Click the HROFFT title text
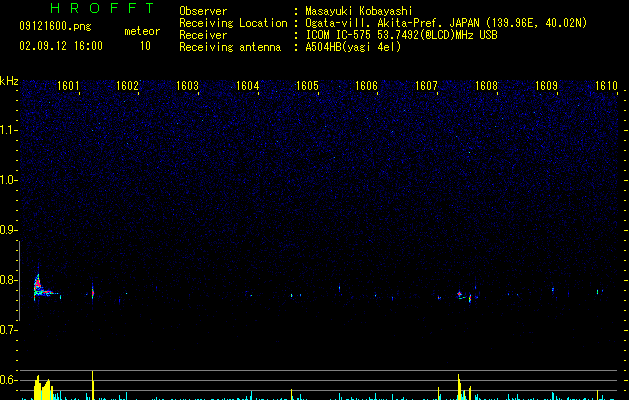The height and width of the screenshot is (400, 629). 103,8
